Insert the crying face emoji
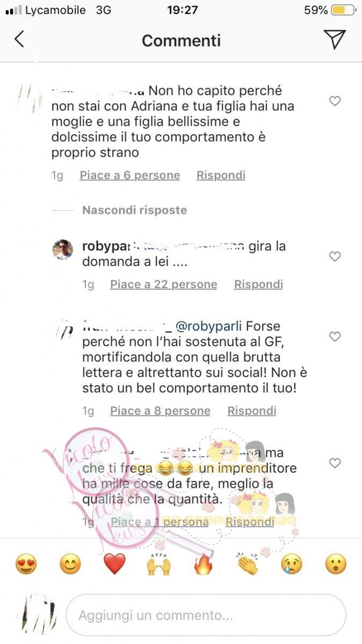The image size is (362, 644). 292,564
